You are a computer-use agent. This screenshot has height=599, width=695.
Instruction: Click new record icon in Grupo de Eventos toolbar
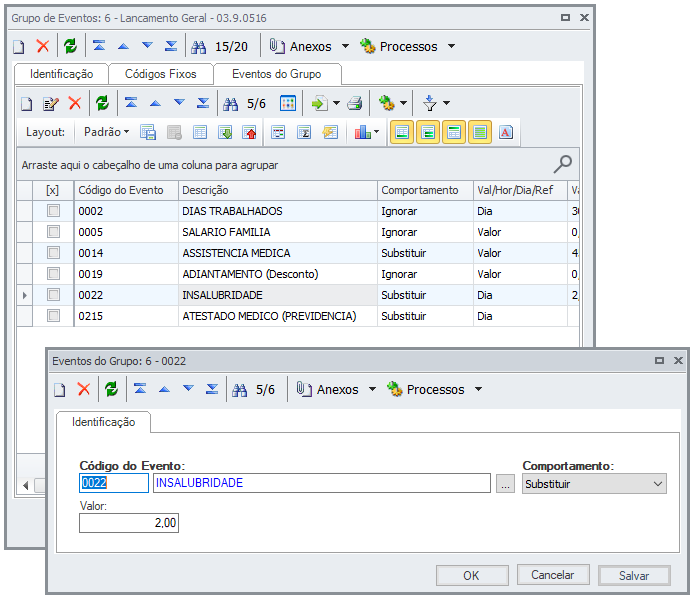pos(19,46)
